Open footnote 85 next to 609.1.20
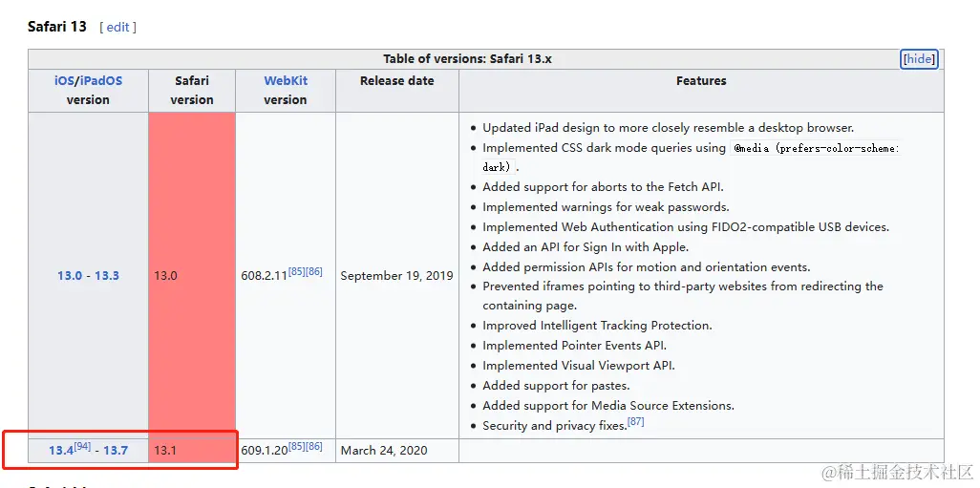Viewport: 980px width, 488px height. click(296, 446)
